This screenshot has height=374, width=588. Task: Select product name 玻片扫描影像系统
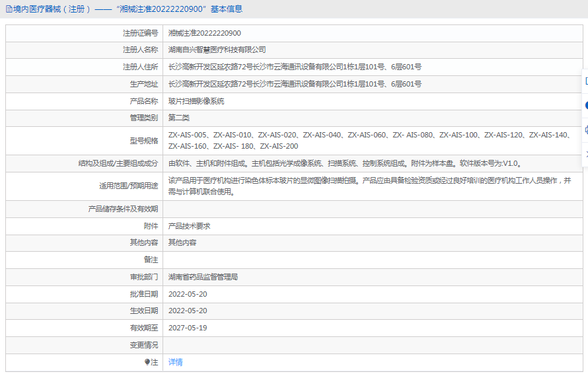coord(196,101)
